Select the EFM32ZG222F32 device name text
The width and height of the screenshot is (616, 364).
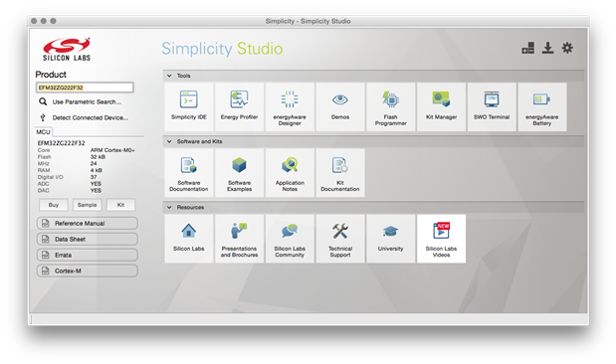(62, 143)
